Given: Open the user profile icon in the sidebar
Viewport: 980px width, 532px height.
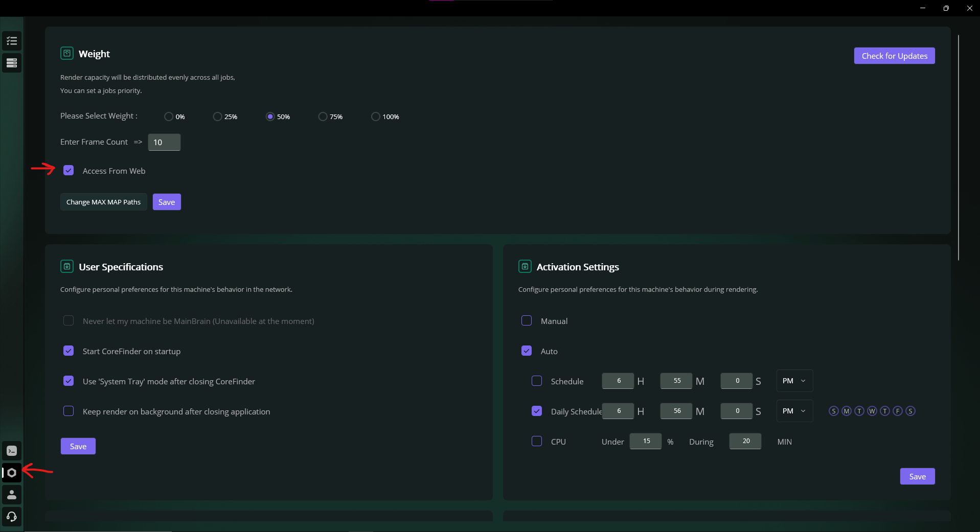Looking at the screenshot, I should pyautogui.click(x=12, y=494).
